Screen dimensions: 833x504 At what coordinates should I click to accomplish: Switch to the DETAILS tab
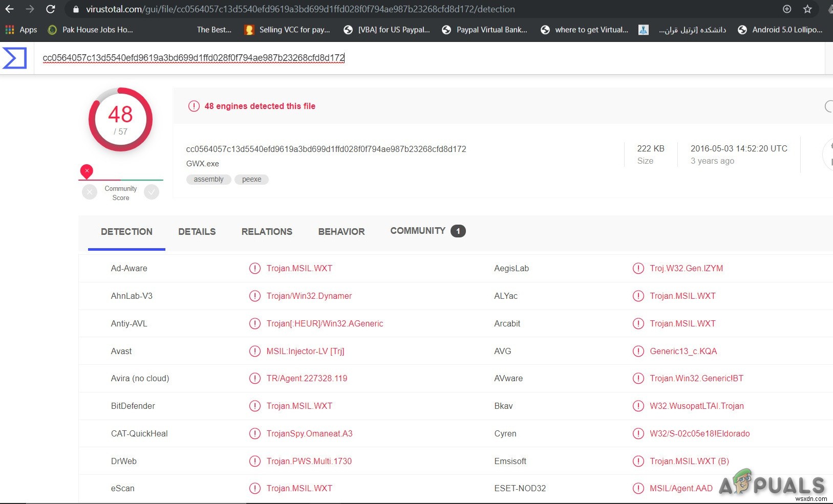tap(197, 231)
